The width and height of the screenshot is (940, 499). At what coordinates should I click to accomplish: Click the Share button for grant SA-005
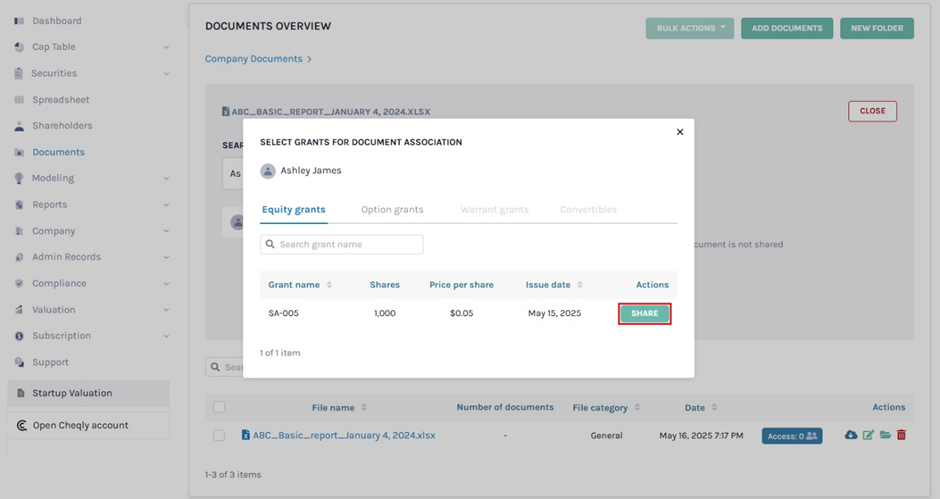[644, 314]
